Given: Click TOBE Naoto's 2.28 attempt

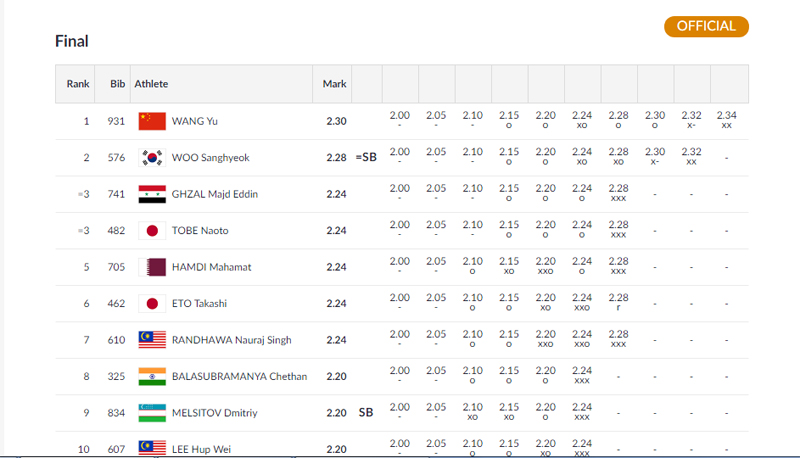Looking at the screenshot, I should [x=618, y=229].
